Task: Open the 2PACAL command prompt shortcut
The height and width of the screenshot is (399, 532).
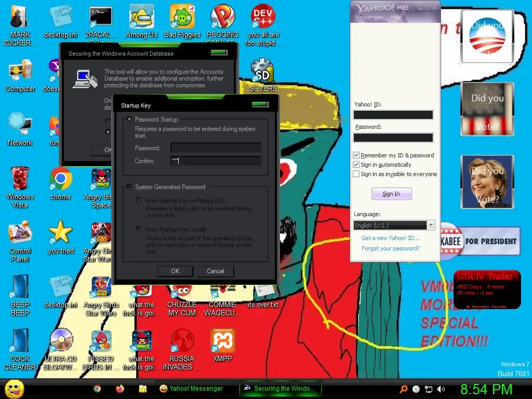Action: click(101, 25)
